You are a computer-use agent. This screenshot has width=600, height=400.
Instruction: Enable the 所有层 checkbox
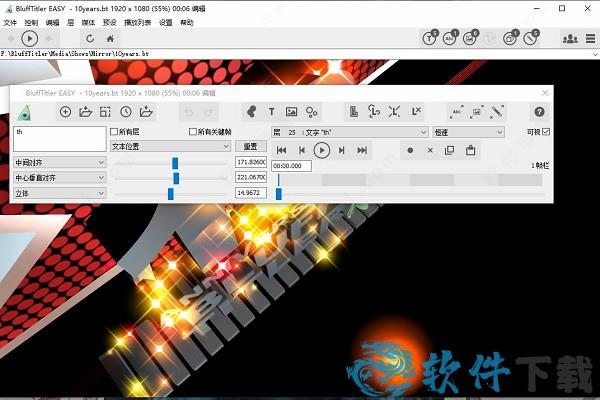click(x=114, y=132)
